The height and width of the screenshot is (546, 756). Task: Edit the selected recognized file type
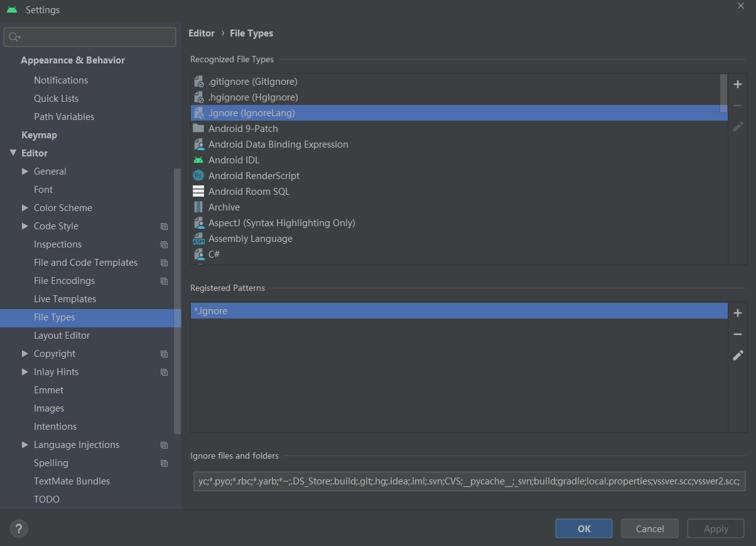click(x=738, y=127)
